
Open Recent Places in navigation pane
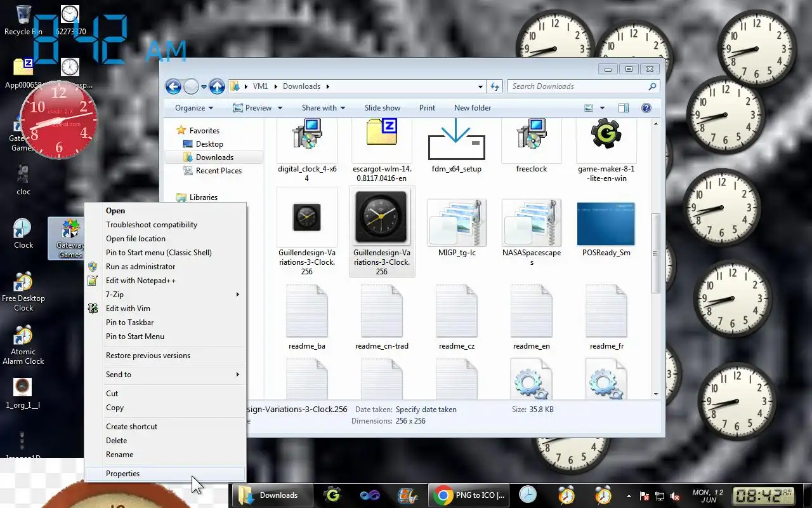tap(218, 171)
